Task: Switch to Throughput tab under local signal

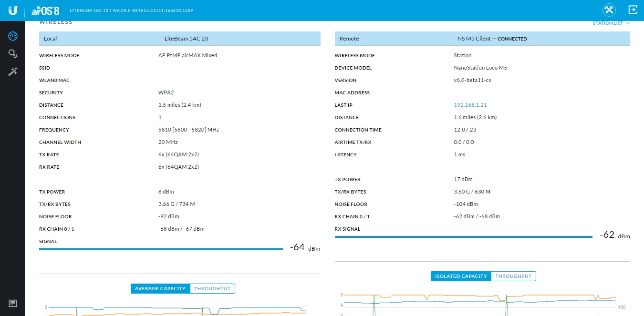Action: coord(212,288)
